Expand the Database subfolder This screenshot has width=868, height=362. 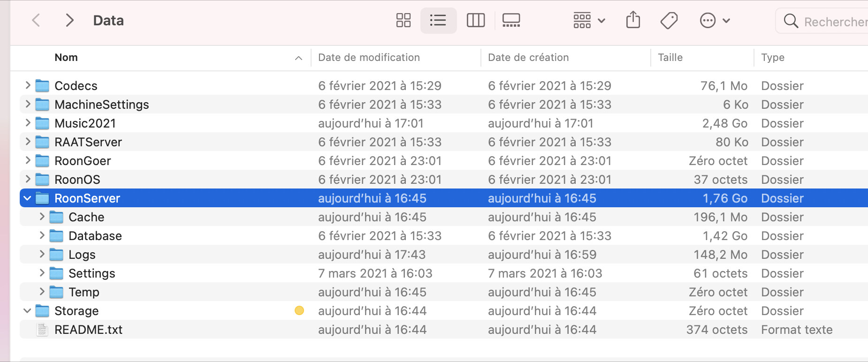click(42, 235)
